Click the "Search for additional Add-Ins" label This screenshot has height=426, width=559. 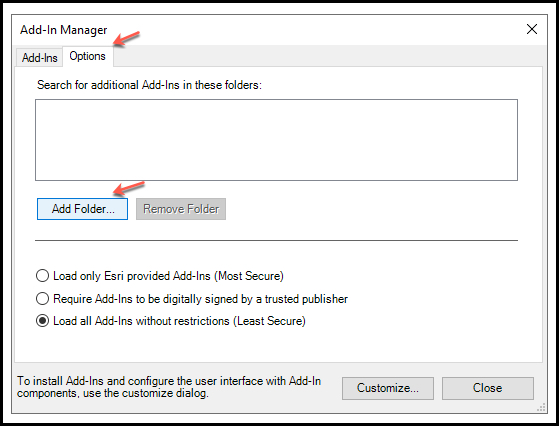[x=149, y=85]
